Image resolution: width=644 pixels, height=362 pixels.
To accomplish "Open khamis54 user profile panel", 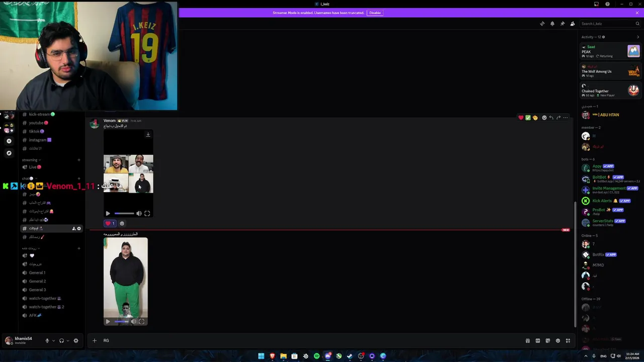I will tap(22, 340).
